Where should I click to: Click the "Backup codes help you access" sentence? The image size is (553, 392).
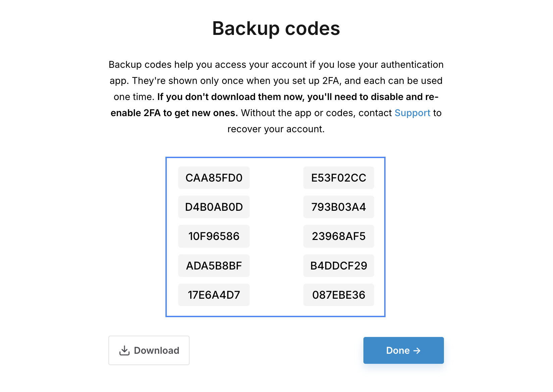point(276,65)
